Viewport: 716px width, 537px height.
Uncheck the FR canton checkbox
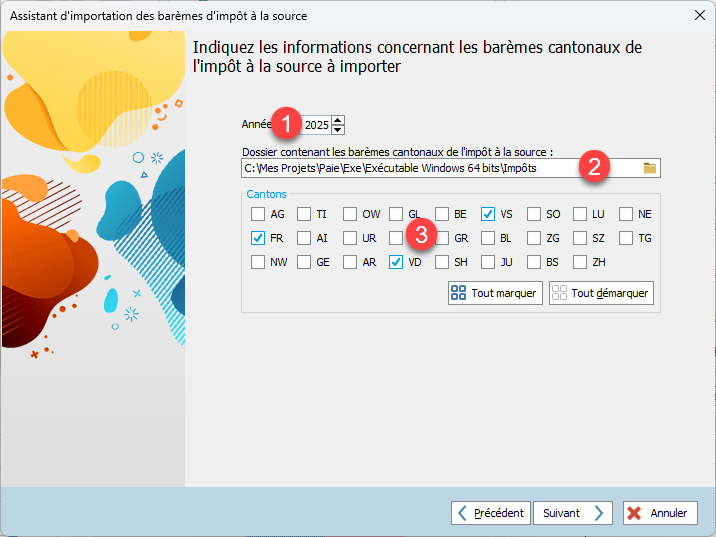point(258,238)
